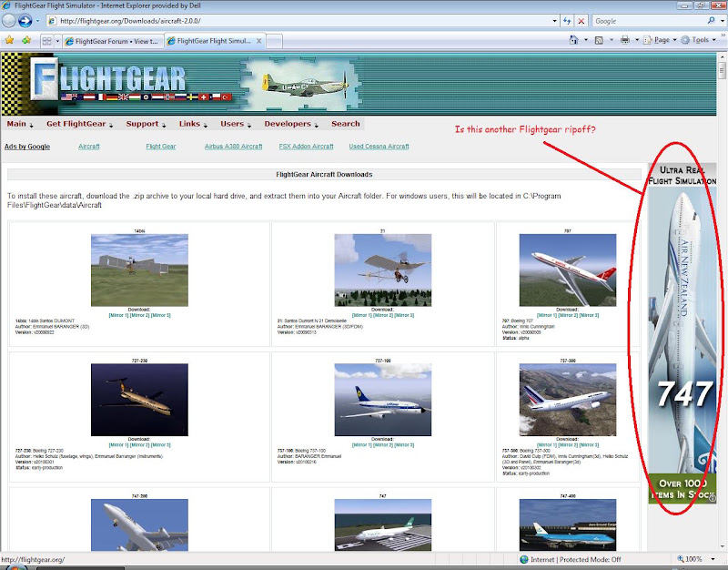Open the Tools dropdown arrow
Image resolution: width=728 pixels, height=570 pixels.
click(x=713, y=40)
